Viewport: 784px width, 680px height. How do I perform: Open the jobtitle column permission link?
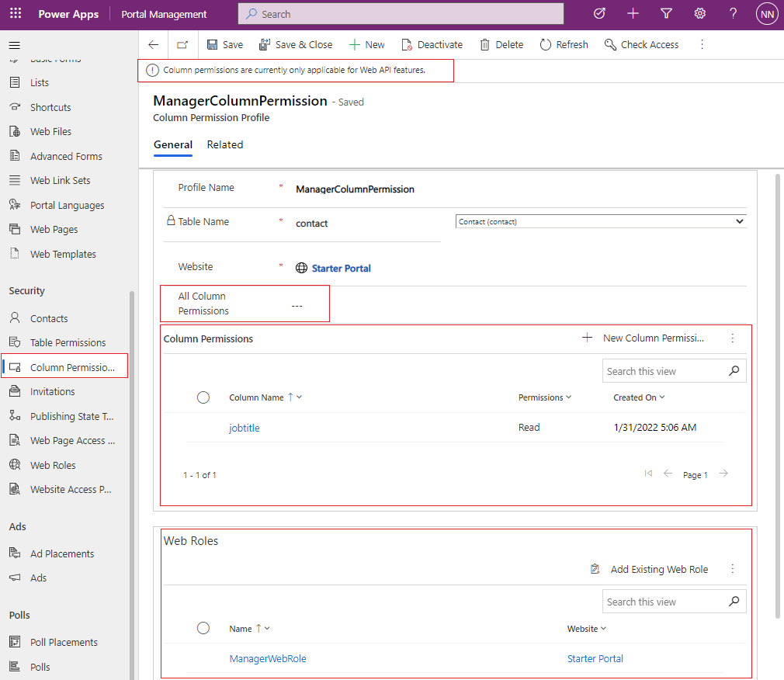coord(244,428)
